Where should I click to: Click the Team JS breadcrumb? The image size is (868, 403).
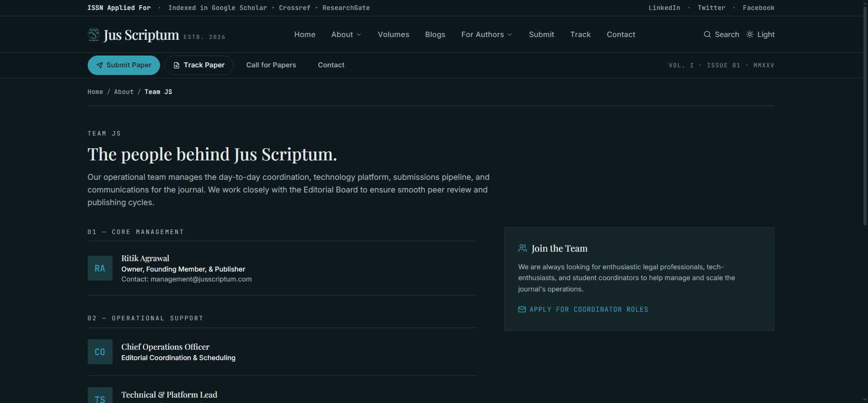pos(158,92)
